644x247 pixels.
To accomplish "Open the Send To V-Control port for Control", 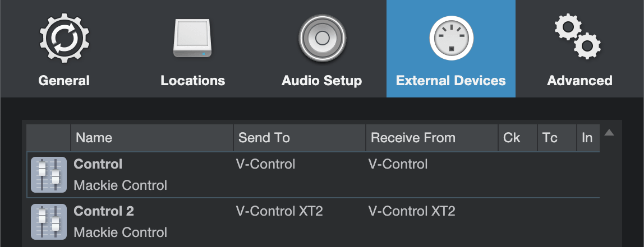I will pos(265,164).
